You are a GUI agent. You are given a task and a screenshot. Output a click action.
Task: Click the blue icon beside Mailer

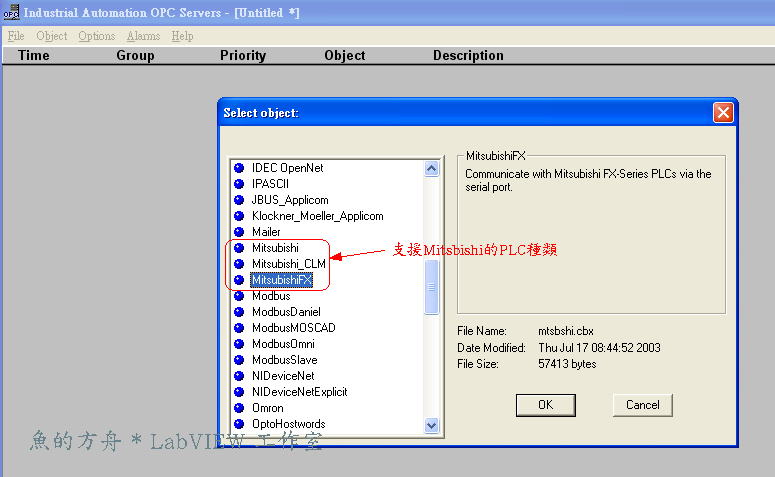pyautogui.click(x=239, y=232)
